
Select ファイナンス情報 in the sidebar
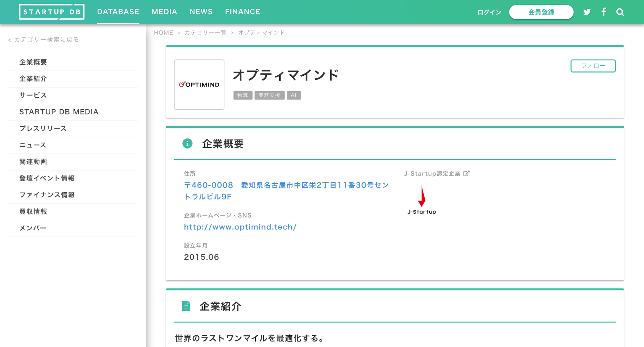pyautogui.click(x=73, y=195)
